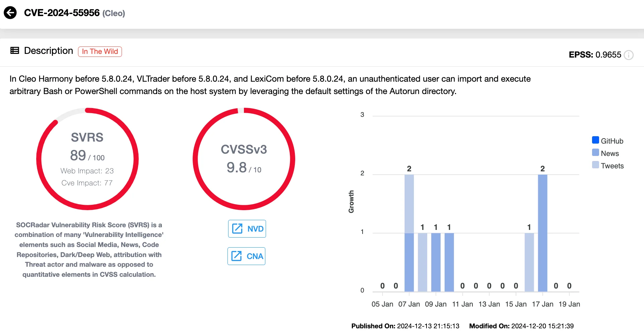This screenshot has height=334, width=644.
Task: Open the CNA external link button
Action: coord(246,256)
